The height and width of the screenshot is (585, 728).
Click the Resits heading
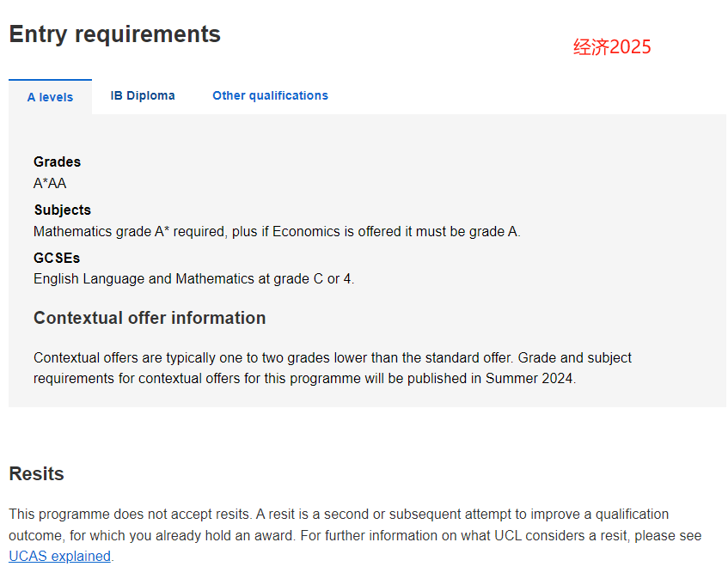point(36,473)
